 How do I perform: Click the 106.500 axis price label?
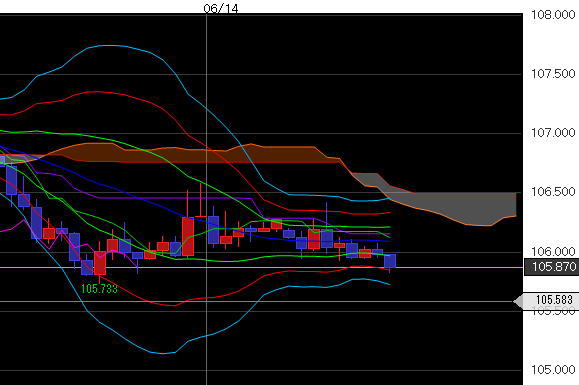tap(553, 192)
